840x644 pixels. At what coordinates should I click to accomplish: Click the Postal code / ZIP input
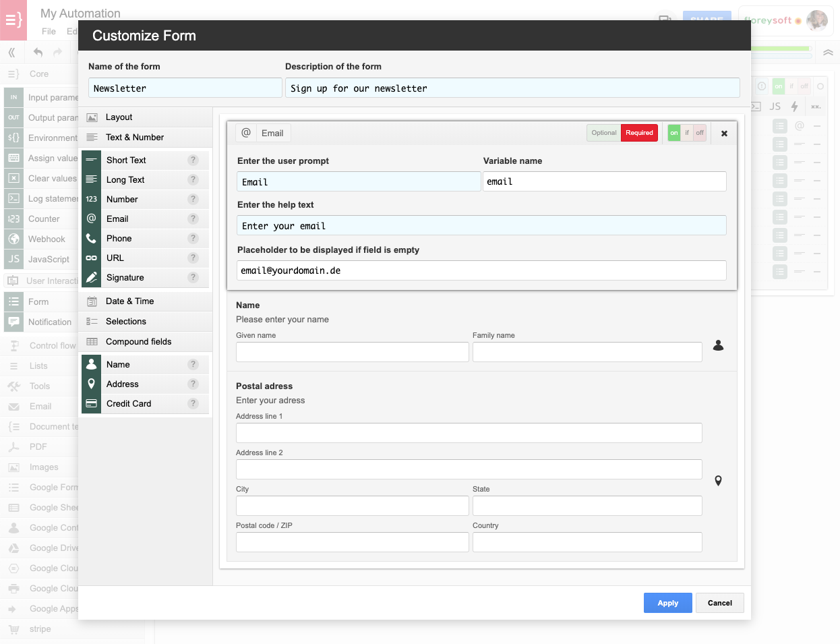[353, 542]
